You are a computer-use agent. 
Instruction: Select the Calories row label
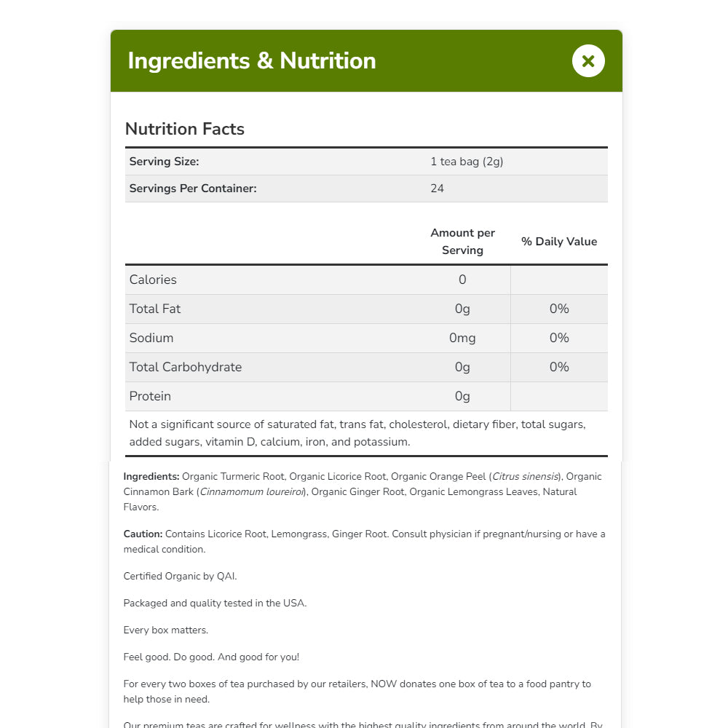point(153,280)
